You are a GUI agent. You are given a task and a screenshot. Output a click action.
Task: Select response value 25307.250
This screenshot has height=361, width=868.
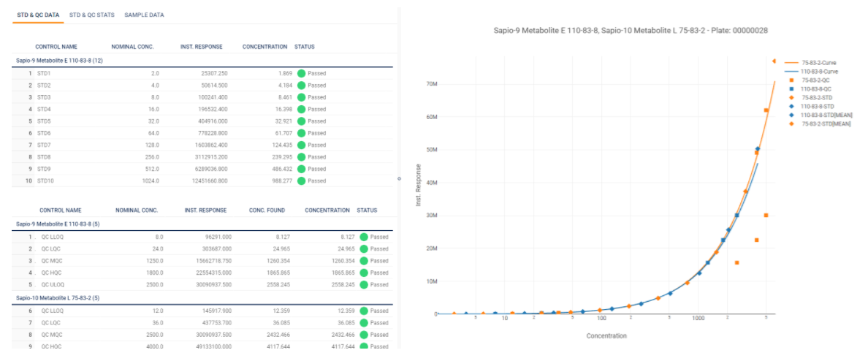click(x=213, y=73)
